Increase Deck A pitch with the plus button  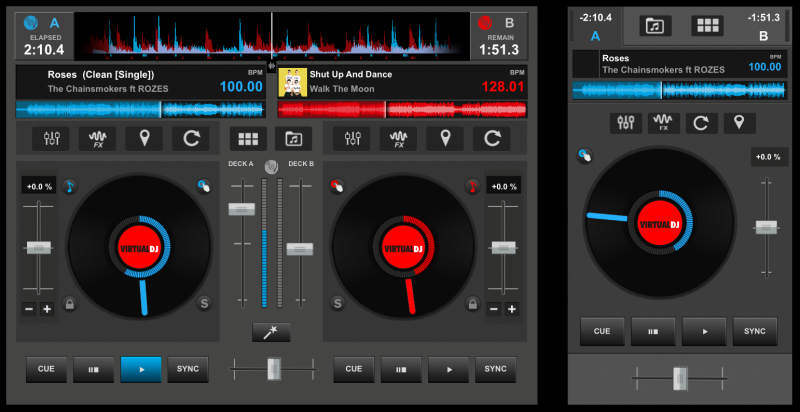click(x=47, y=308)
